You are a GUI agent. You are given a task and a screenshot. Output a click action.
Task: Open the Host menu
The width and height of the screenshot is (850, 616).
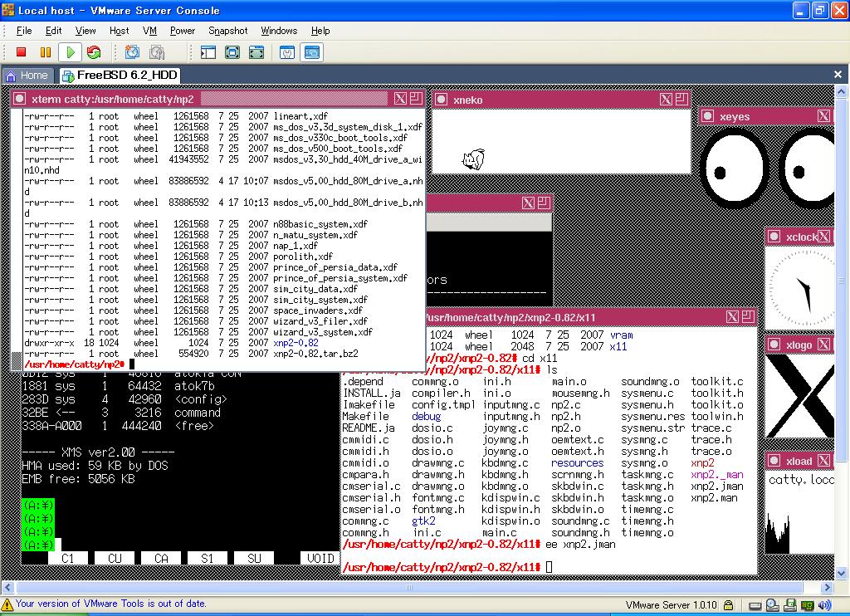point(120,31)
